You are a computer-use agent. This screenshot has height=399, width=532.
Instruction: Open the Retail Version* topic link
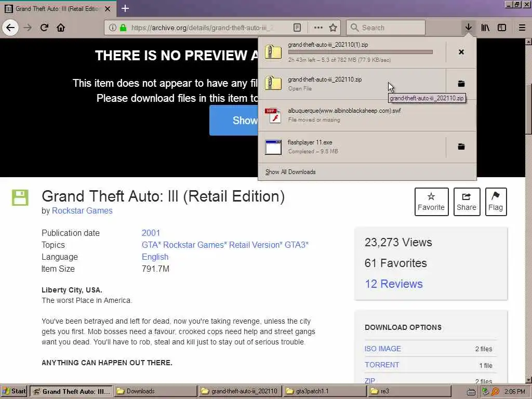pyautogui.click(x=256, y=245)
